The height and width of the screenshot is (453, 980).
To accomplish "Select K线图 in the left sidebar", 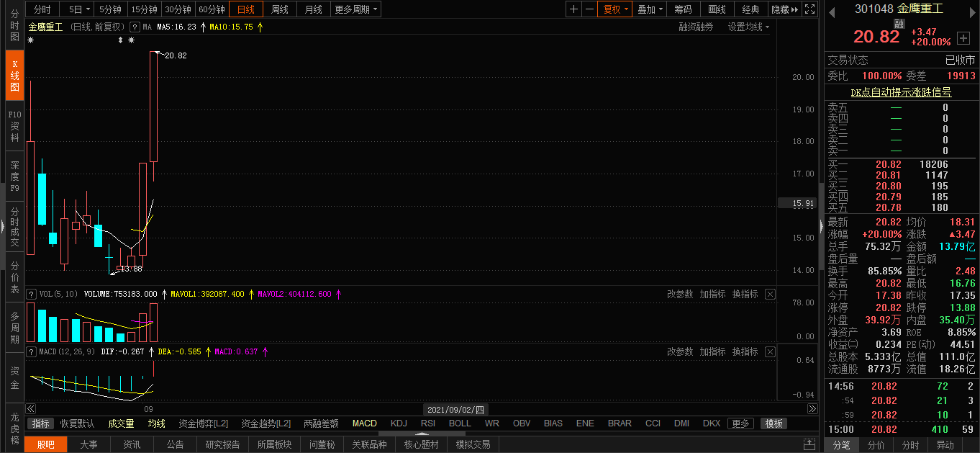I will [x=14, y=76].
